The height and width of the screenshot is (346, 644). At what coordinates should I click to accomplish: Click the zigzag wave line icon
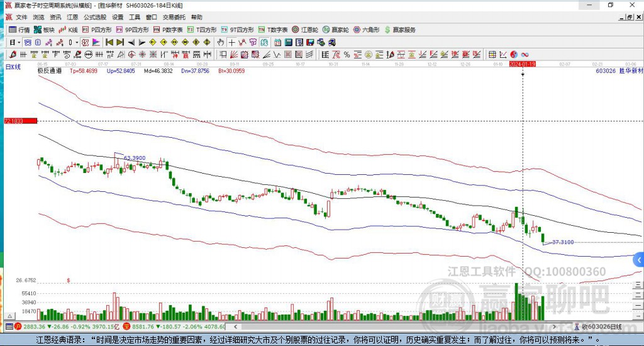277,54
